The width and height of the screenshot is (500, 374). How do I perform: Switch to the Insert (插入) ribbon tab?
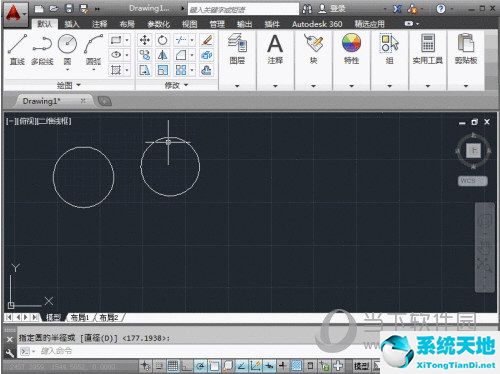point(72,24)
